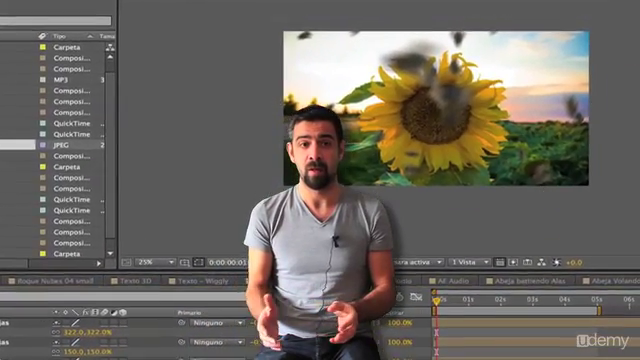Toggle always preview this view icon
This screenshot has height=360, width=640.
126,262
